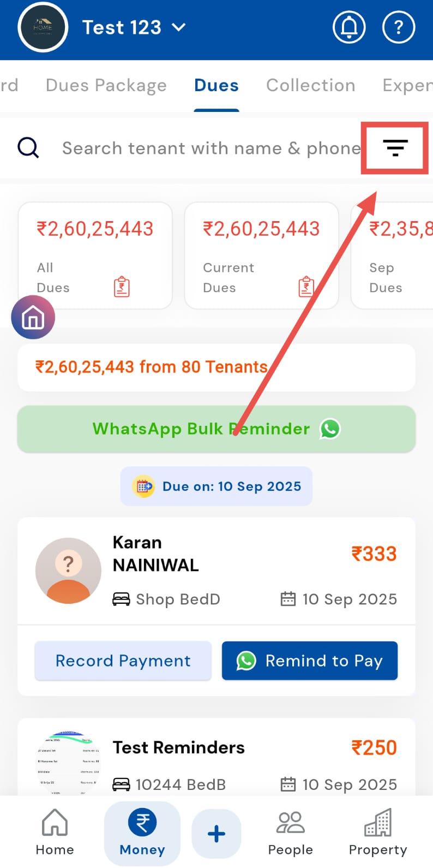Tap the search magnifier icon
The image size is (433, 868).
click(28, 147)
